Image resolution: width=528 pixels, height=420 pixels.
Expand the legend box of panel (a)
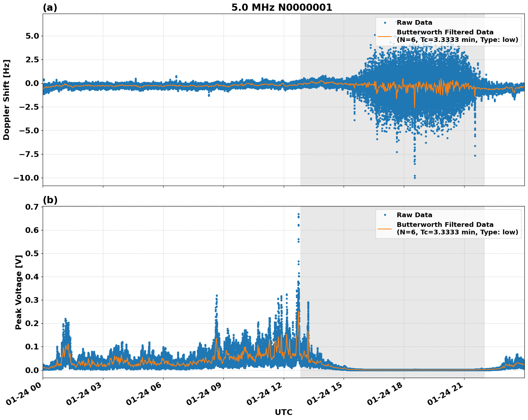(448, 30)
